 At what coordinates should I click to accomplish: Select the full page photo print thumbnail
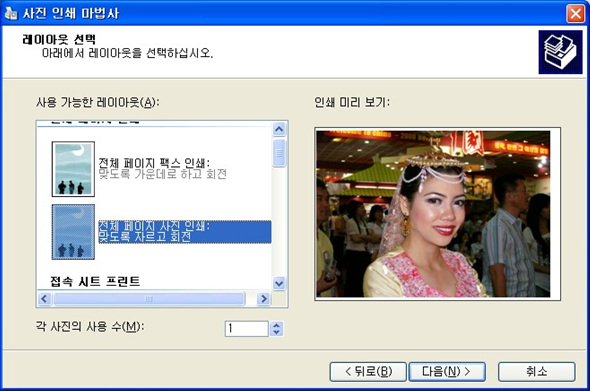pyautogui.click(x=73, y=232)
